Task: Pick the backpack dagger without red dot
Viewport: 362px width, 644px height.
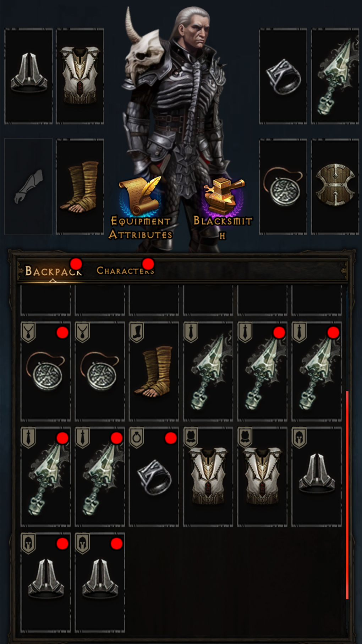Action: [208, 371]
